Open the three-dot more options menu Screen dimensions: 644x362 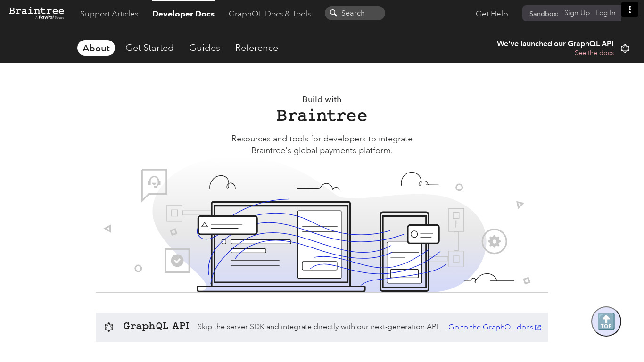coord(629,9)
